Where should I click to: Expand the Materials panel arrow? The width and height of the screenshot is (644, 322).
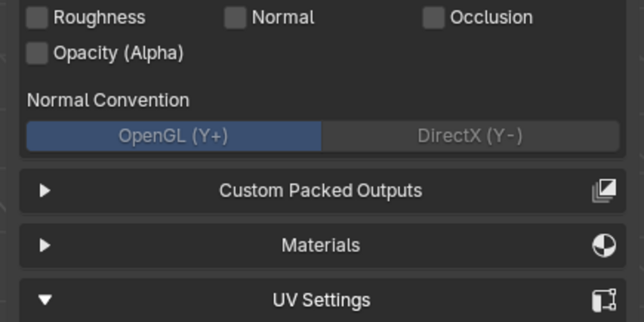[45, 245]
